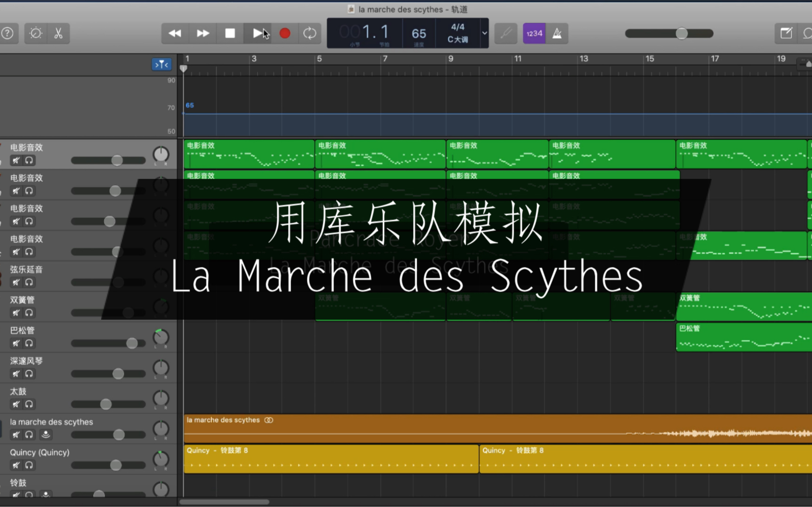Mute the 双簧管 track
Image resolution: width=812 pixels, height=507 pixels.
(x=16, y=313)
